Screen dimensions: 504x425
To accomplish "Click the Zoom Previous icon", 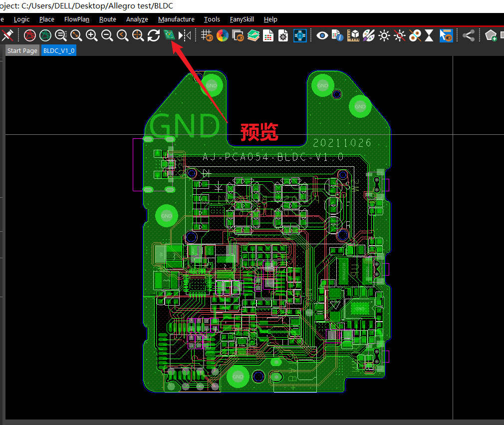I will coord(122,35).
